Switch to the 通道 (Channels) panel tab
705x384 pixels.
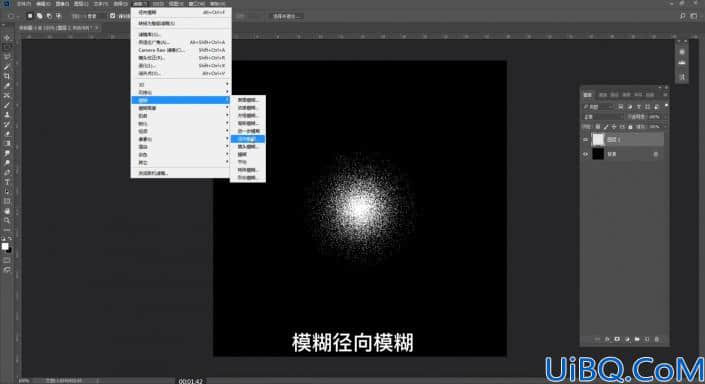coord(603,95)
